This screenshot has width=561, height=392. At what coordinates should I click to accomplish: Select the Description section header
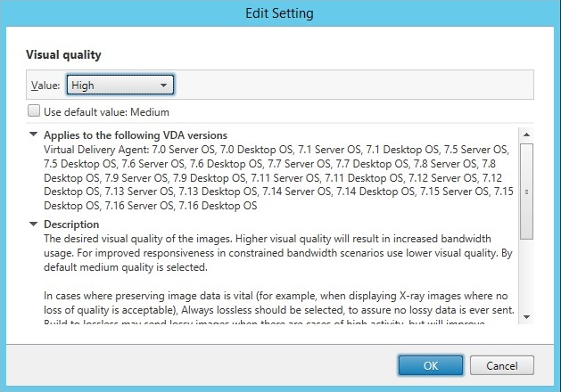pyautogui.click(x=71, y=225)
